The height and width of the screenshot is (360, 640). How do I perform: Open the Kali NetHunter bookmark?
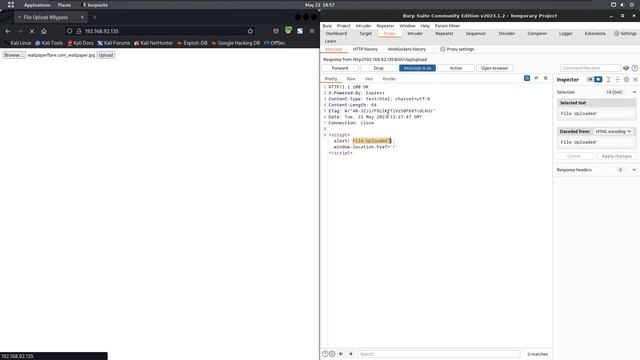(x=153, y=43)
